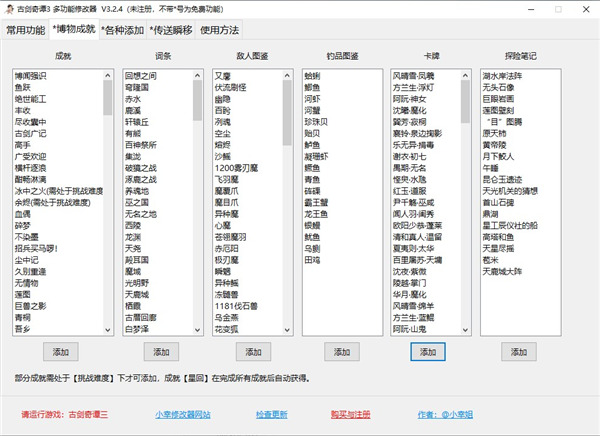
Task: Click the trainer app icon in title bar
Action: (x=9, y=9)
